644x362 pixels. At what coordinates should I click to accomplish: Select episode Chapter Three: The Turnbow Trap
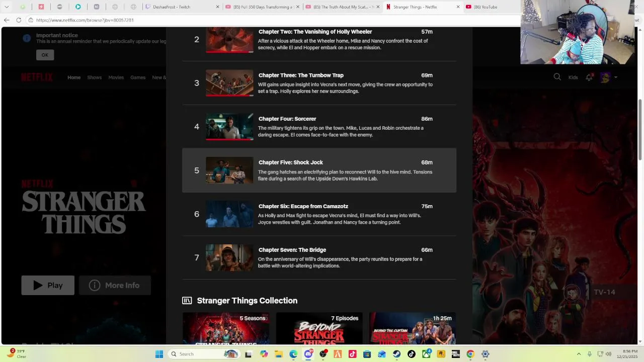coord(319,83)
